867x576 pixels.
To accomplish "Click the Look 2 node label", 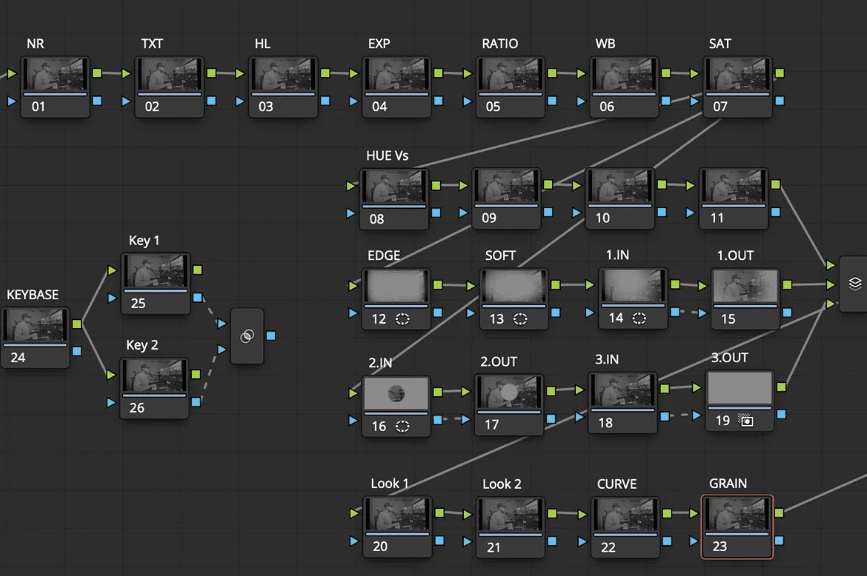I will [x=502, y=484].
